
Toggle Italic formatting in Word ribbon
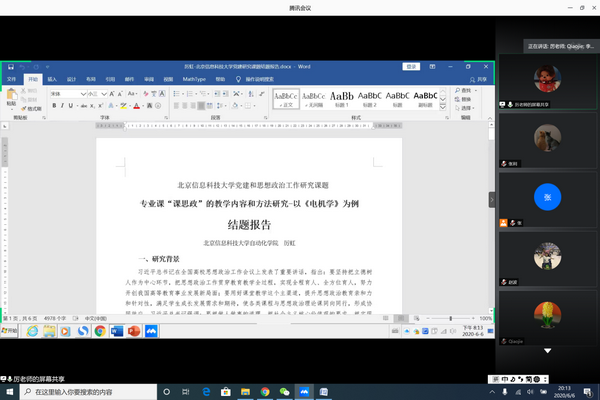(x=62, y=106)
